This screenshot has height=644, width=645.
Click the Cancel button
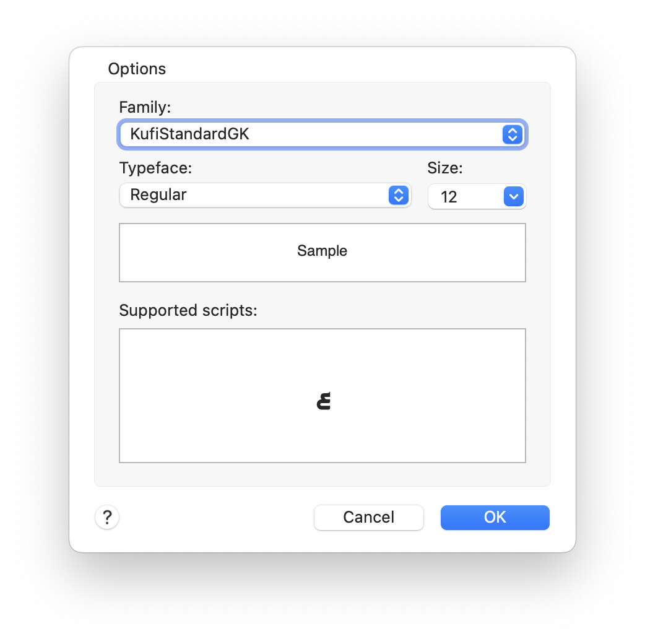(368, 517)
